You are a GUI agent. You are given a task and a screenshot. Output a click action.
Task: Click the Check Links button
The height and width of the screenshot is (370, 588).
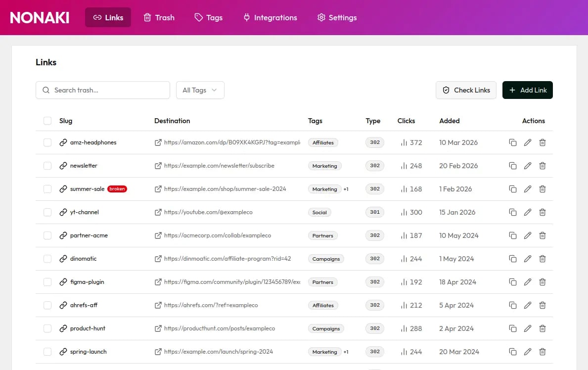(466, 90)
